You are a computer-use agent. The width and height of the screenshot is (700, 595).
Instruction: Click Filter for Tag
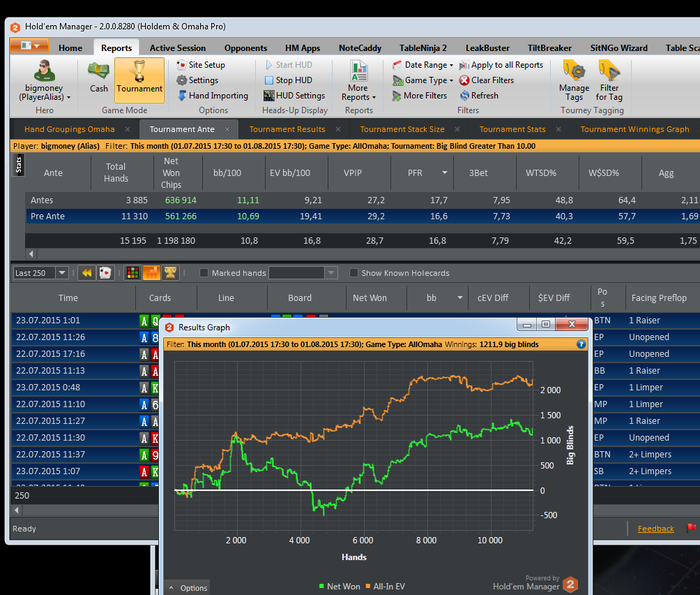pos(609,80)
